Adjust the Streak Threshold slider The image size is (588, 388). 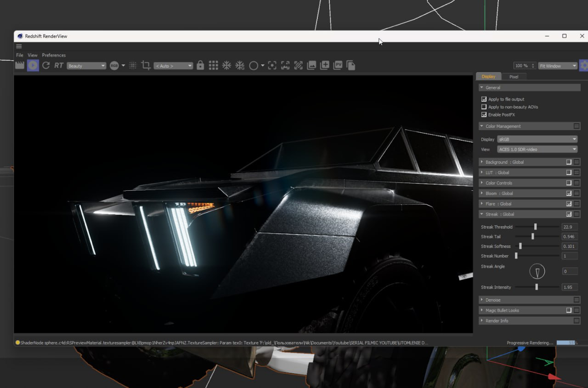pos(536,227)
